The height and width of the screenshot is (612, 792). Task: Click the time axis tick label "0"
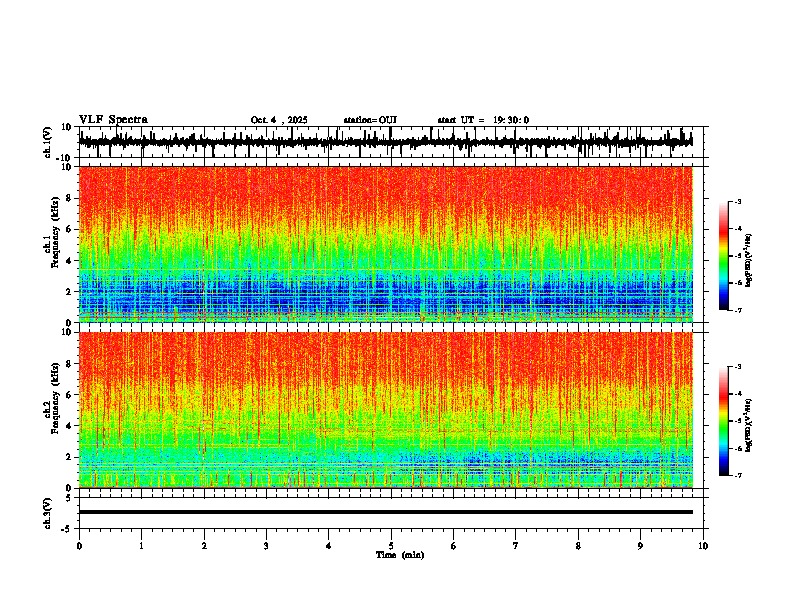pos(79,546)
